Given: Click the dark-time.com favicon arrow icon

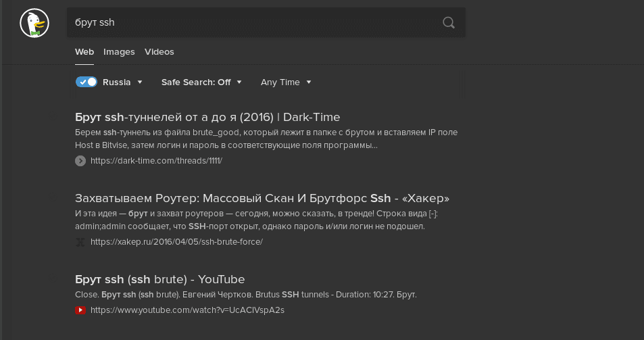Looking at the screenshot, I should 80,161.
